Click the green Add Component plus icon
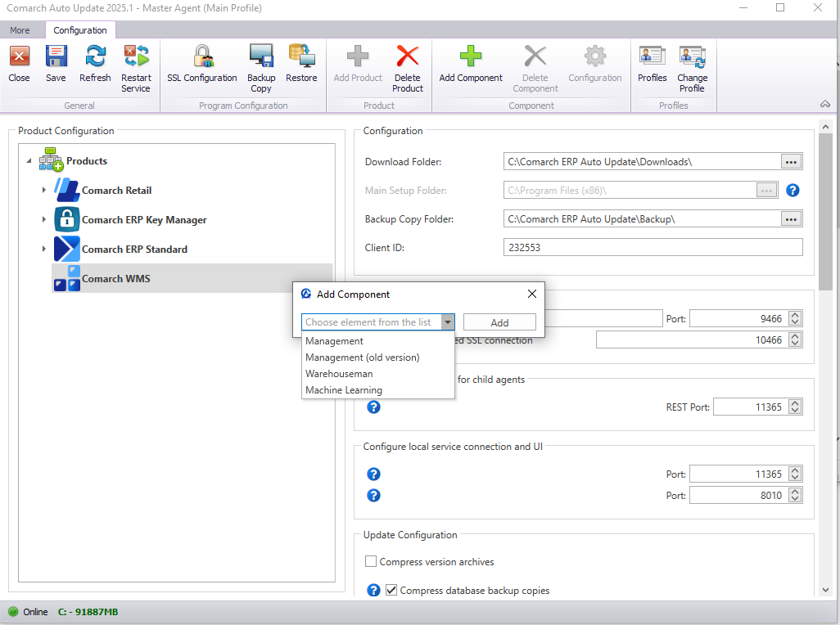 click(x=471, y=56)
